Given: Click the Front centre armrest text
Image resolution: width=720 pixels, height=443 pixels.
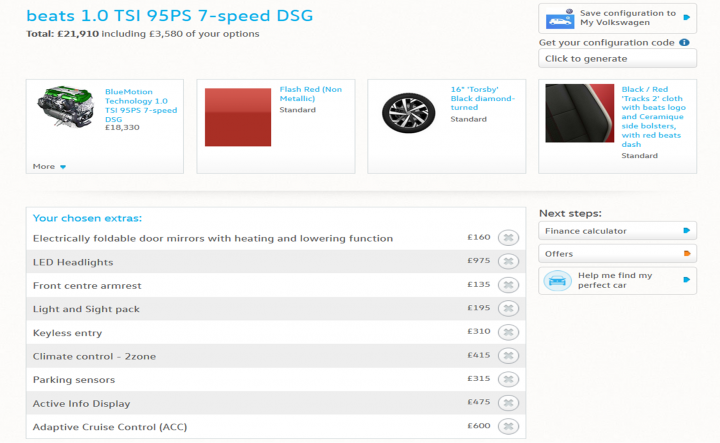Looking at the screenshot, I should [x=87, y=286].
